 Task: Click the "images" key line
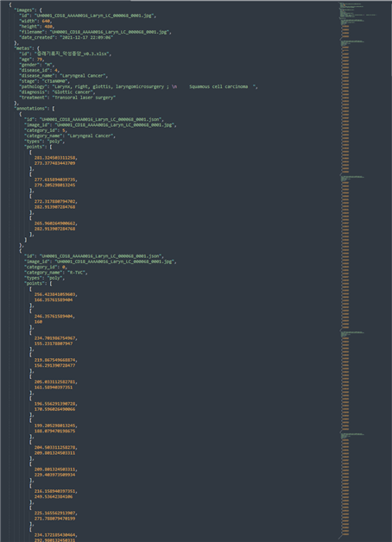(28, 10)
